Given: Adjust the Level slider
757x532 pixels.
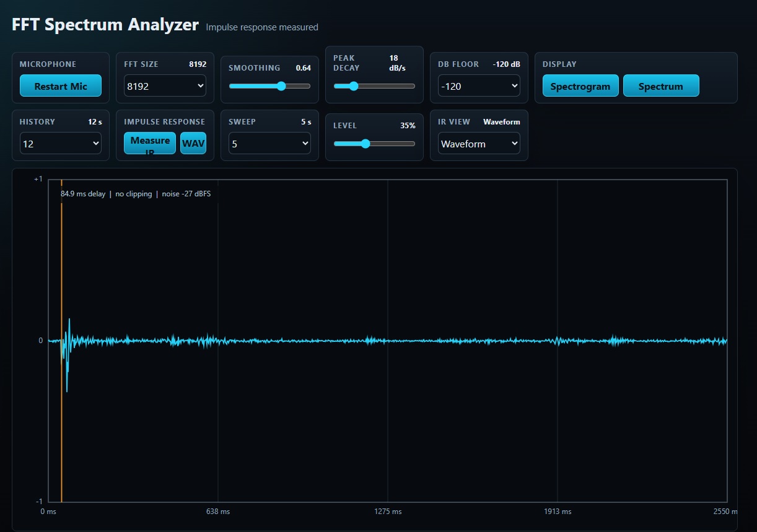Looking at the screenshot, I should 374,144.
